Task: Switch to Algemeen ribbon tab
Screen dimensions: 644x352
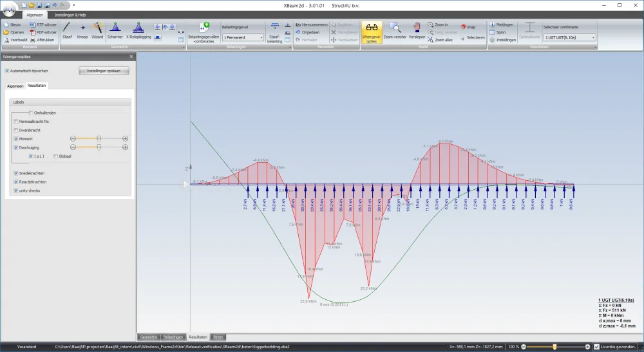Action: [x=35, y=15]
